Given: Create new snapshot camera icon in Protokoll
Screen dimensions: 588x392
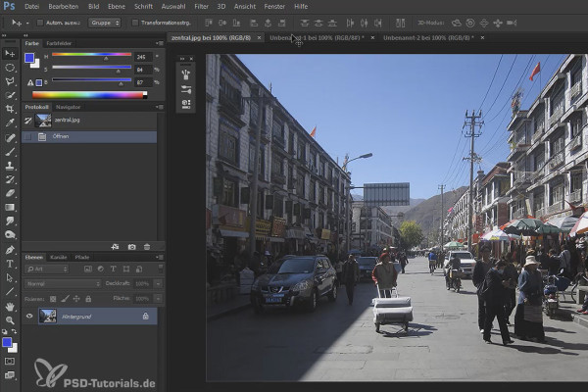Looking at the screenshot, I should click(x=131, y=247).
